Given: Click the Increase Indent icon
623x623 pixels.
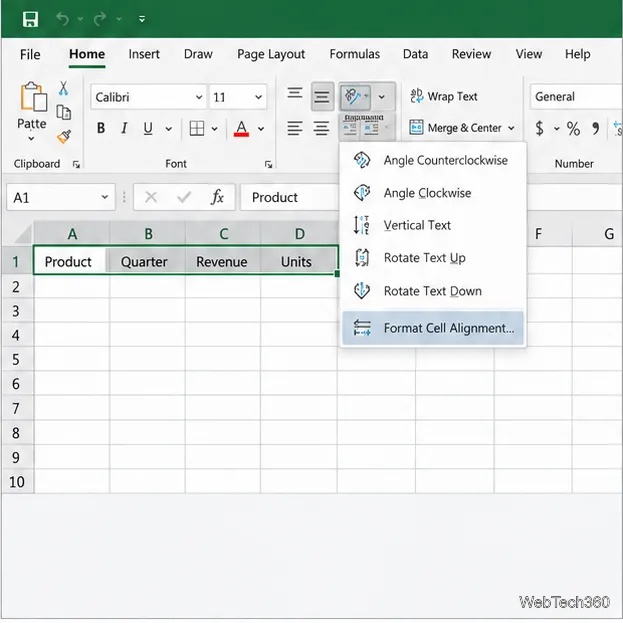Looking at the screenshot, I should click(371, 128).
